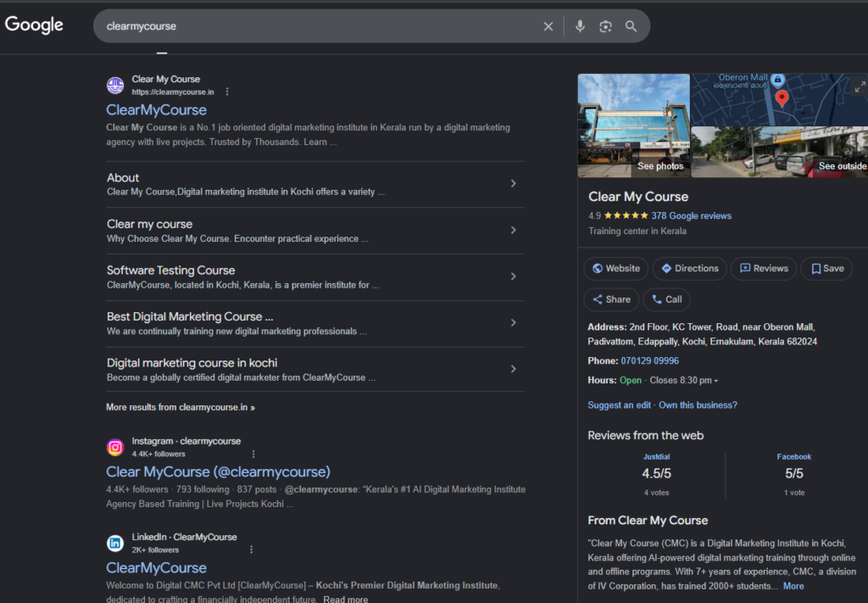Click Own this business? link
Screen dimensions: 868x603
[698, 405]
